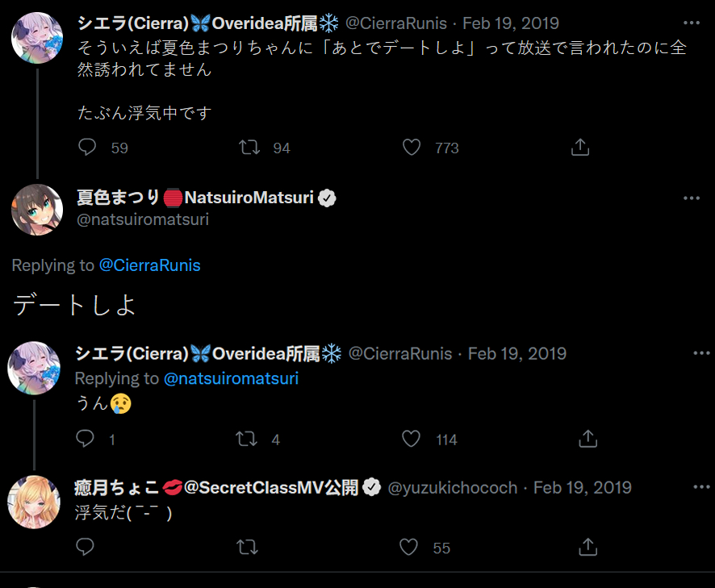
Task: View Natsuiro Matsuri's profile avatar
Action: (x=37, y=210)
